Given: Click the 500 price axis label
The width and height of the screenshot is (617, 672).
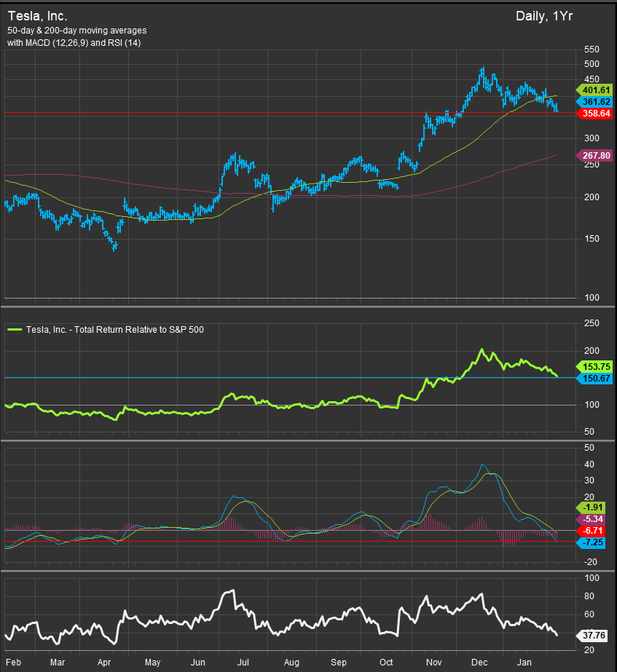Looking at the screenshot, I should 592,64.
